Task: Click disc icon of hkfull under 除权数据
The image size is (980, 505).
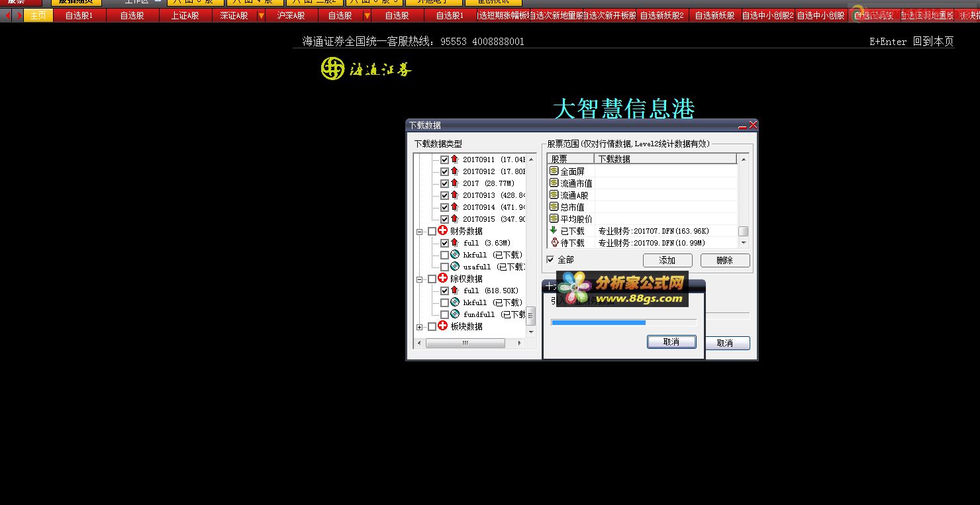Action: 455,302
